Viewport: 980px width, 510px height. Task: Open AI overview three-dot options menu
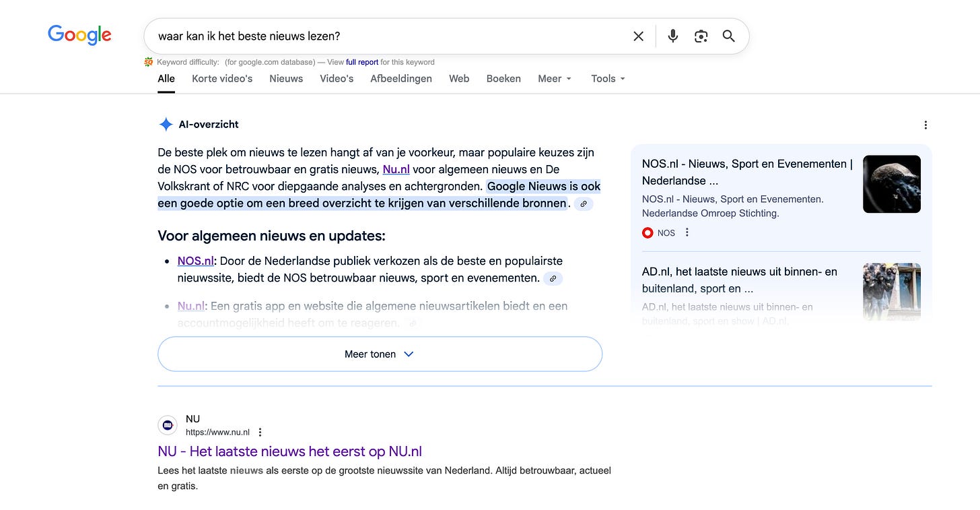[x=925, y=125]
